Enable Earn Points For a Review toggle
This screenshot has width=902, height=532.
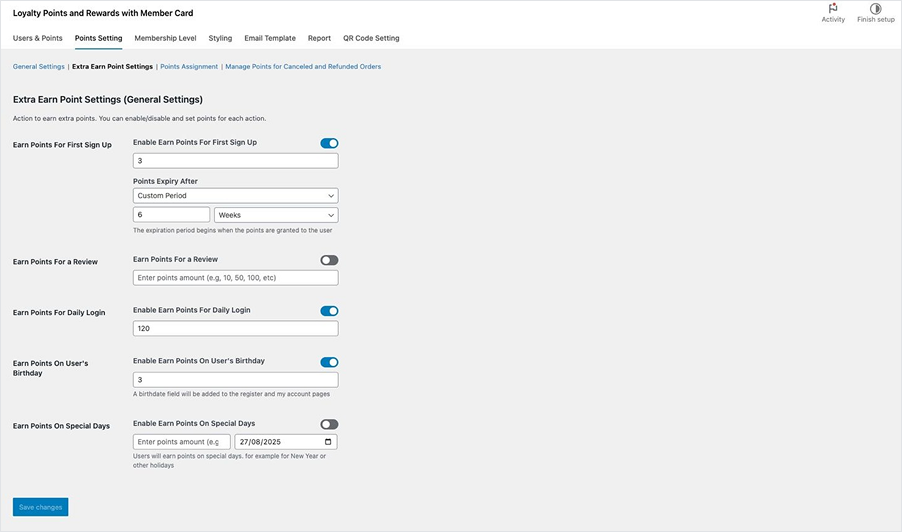pyautogui.click(x=329, y=260)
